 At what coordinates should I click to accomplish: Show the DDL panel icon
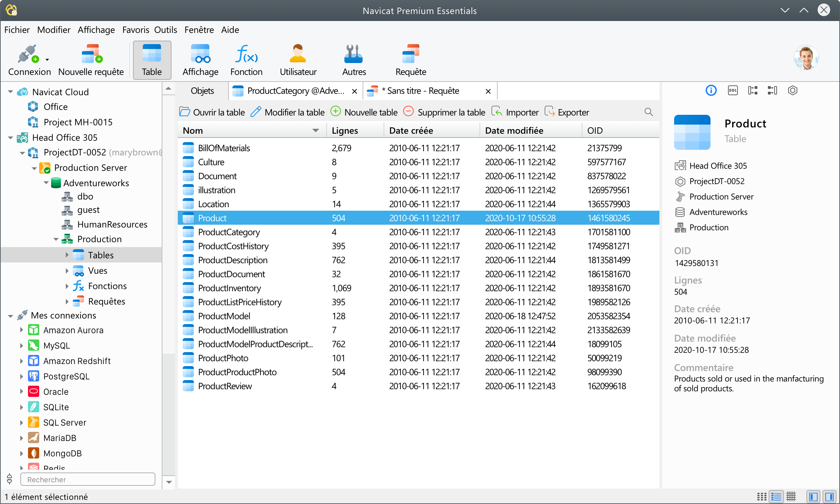coord(733,91)
